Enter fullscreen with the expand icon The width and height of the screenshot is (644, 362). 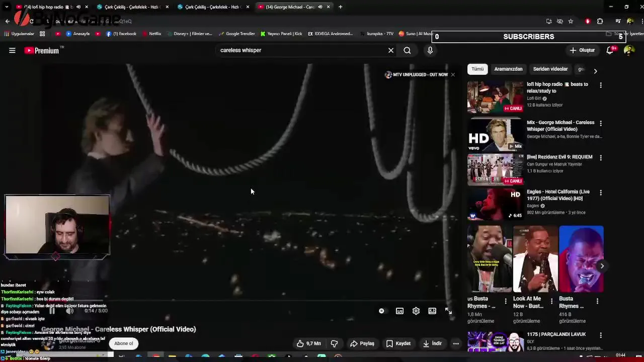[448, 311]
